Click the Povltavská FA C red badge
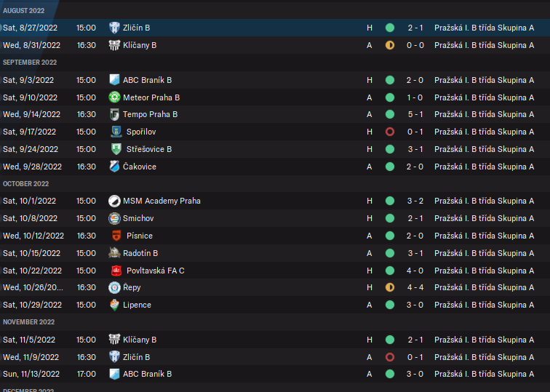The width and height of the screenshot is (550, 392). point(114,271)
